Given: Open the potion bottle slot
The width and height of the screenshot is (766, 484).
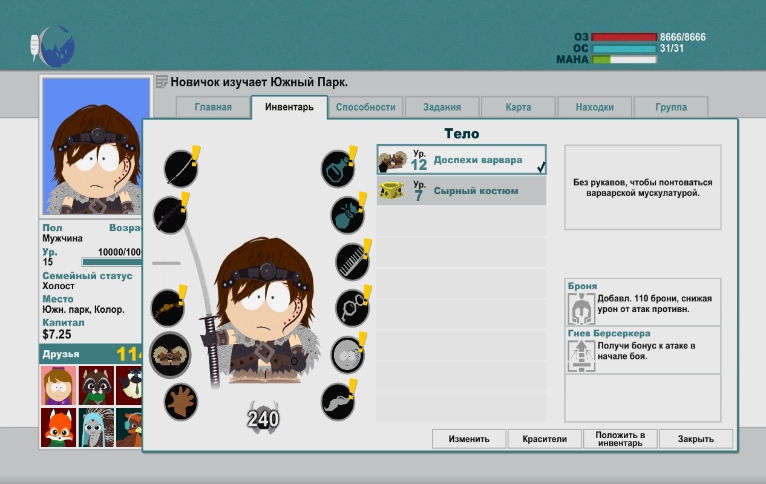Looking at the screenshot, I should (x=338, y=169).
